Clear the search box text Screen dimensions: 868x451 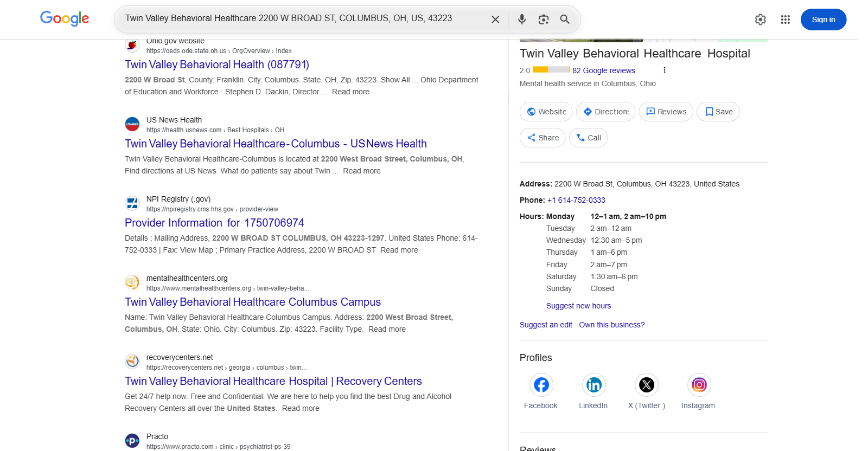[495, 20]
